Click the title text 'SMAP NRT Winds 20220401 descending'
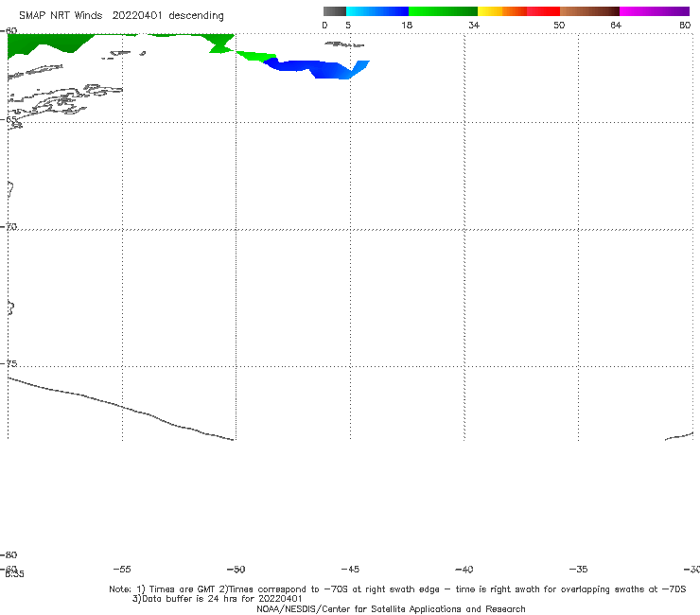Image resolution: width=700 pixels, height=615 pixels. 121,15
